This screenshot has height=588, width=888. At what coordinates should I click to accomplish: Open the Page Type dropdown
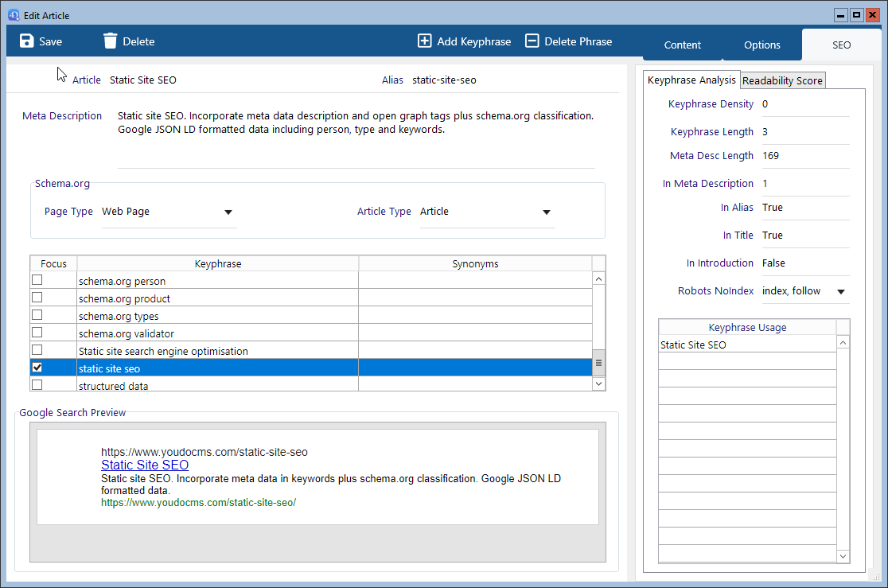pyautogui.click(x=228, y=212)
